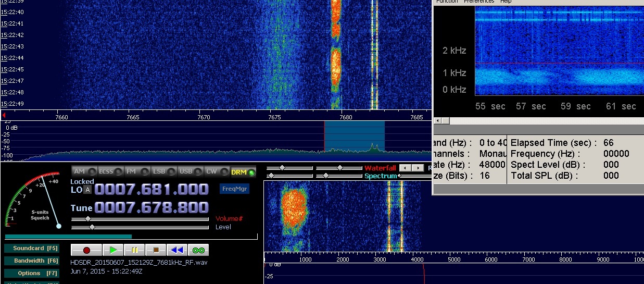Switch to FM mode
Screen dimensions: 644x284
pyautogui.click(x=138, y=171)
